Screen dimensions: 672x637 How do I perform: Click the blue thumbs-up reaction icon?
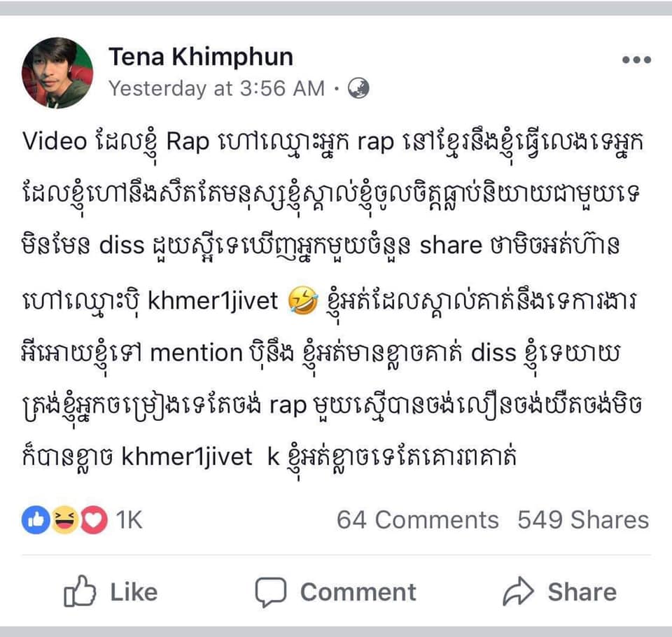36,520
